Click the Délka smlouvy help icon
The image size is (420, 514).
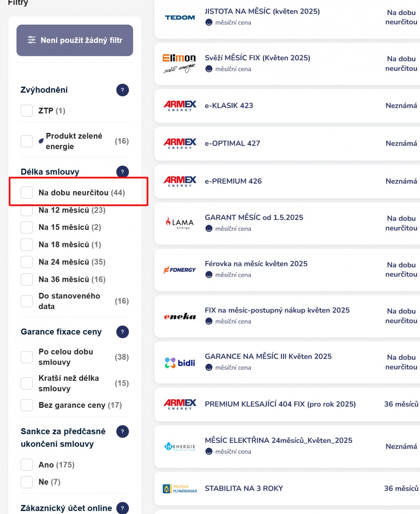click(x=122, y=172)
